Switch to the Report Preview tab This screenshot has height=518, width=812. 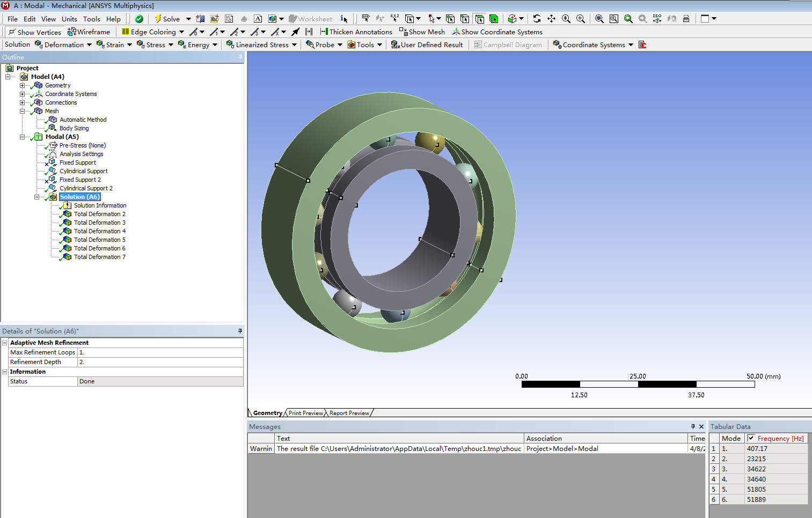pos(349,413)
